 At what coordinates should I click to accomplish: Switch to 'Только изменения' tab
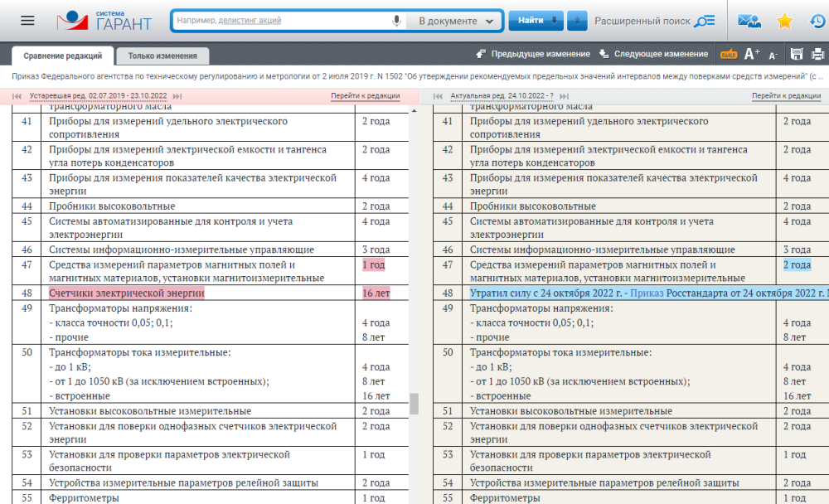(162, 56)
